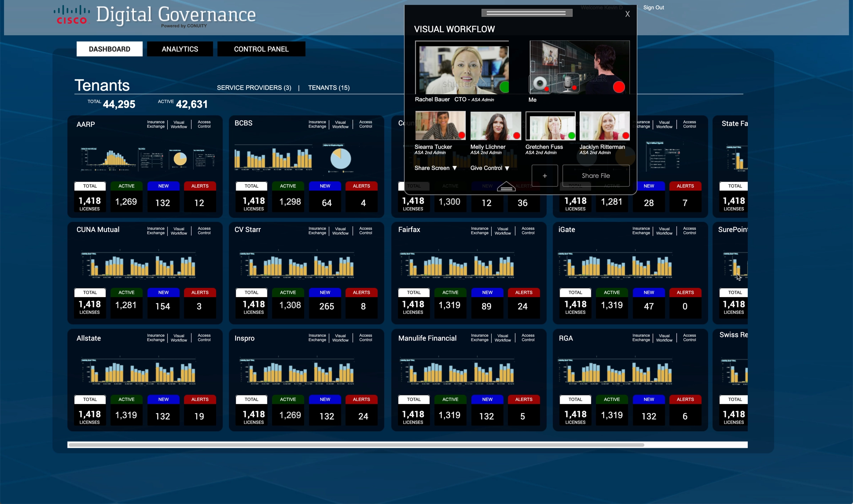Open Access Control for Inspro
This screenshot has height=504, width=853.
click(x=365, y=338)
